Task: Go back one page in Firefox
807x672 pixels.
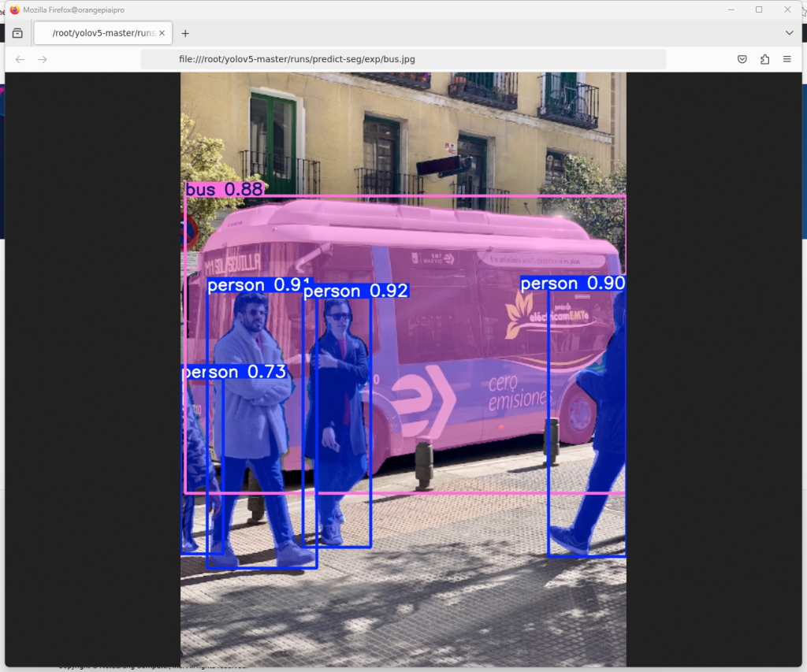Action: tap(20, 59)
